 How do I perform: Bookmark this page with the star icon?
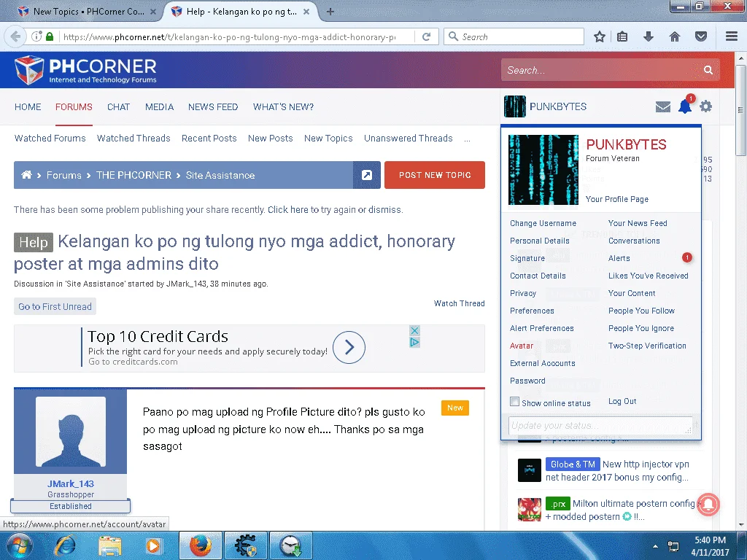pyautogui.click(x=600, y=36)
